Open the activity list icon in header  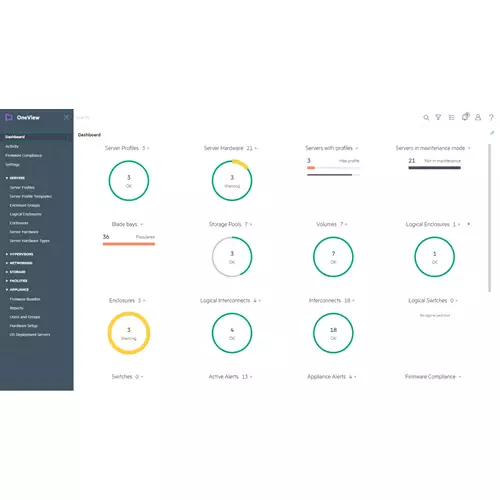(451, 117)
